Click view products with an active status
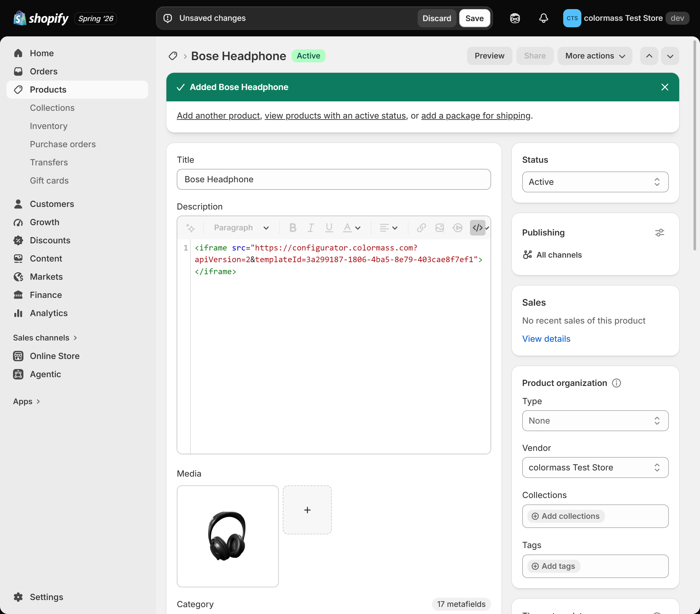Viewport: 700px width, 614px height. pos(335,116)
